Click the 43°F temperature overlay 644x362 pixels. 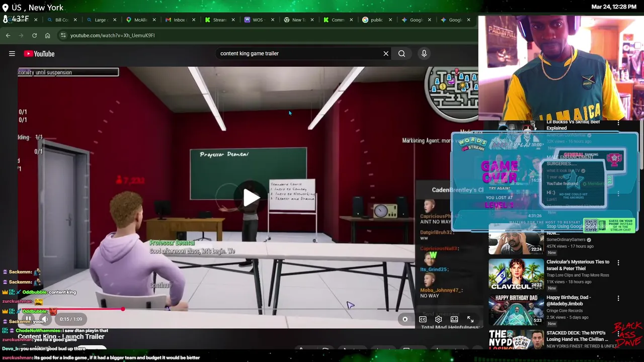(16, 19)
